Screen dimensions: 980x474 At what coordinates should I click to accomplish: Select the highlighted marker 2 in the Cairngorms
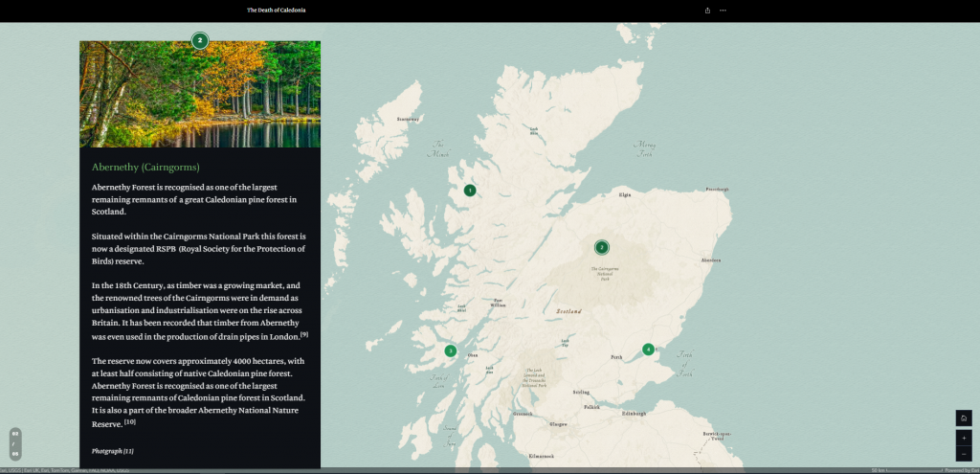click(x=602, y=247)
